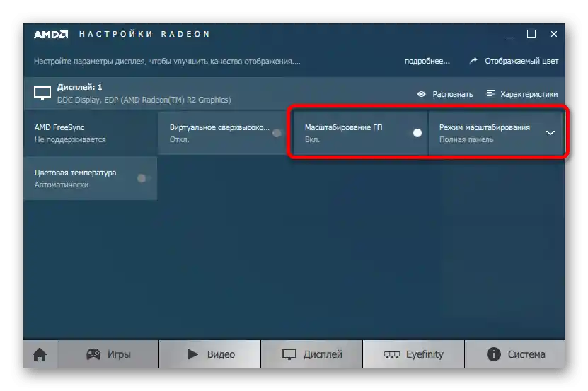Click the arrow icon beside Отображаемый цвет
The height and width of the screenshot is (391, 588).
click(x=473, y=61)
